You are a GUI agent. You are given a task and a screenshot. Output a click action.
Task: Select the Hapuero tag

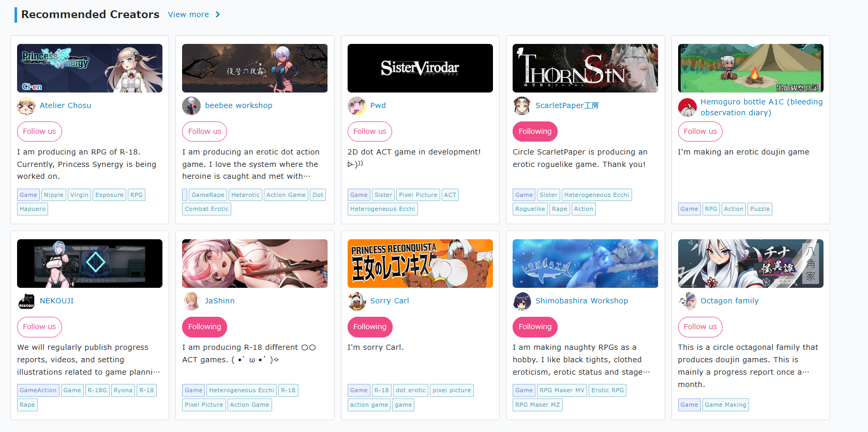[33, 209]
